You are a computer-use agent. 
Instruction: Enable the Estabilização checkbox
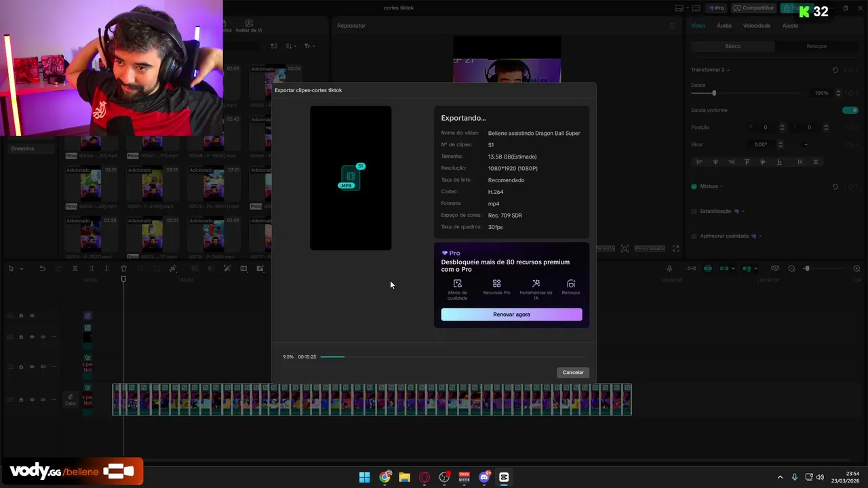pyautogui.click(x=694, y=211)
